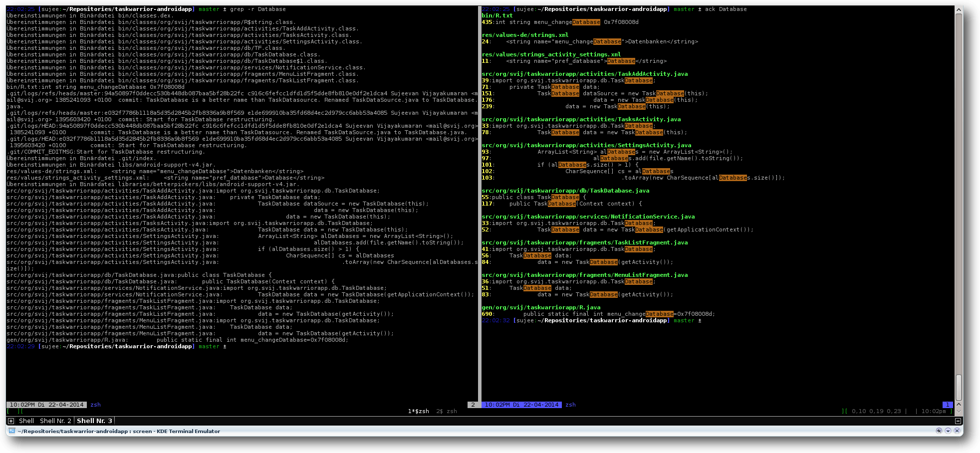
Task: Click the green NotificationService.java heading
Action: [x=588, y=217]
